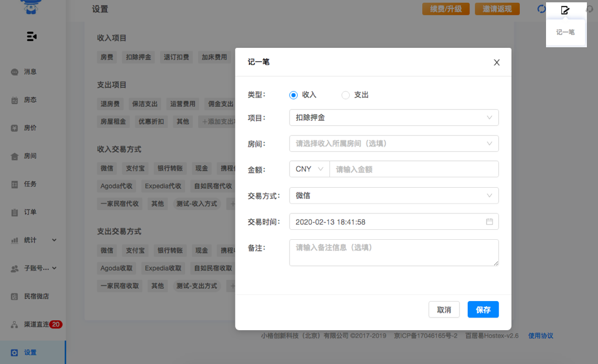The image size is (598, 364).
Task: Click the 渠道直连 network icon
Action: pyautogui.click(x=15, y=325)
